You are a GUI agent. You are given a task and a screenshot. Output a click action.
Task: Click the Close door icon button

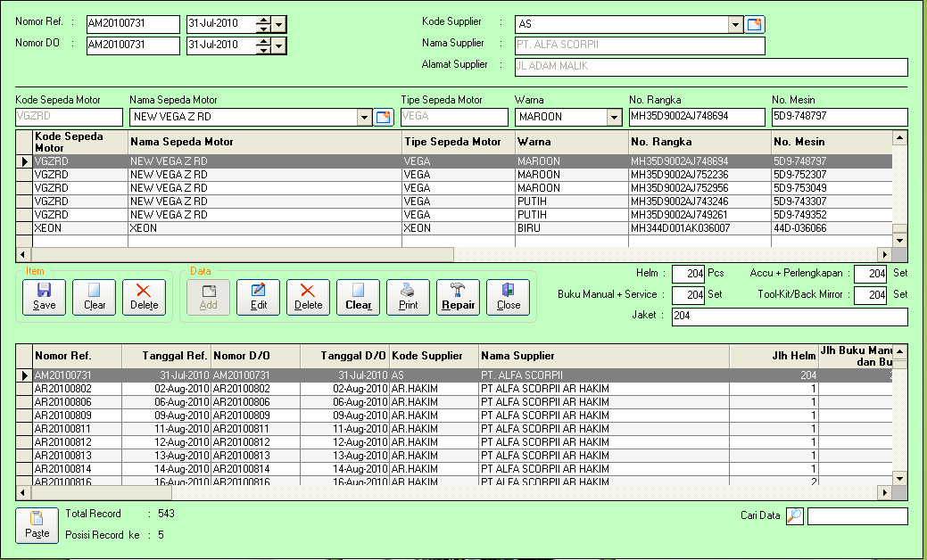(509, 296)
